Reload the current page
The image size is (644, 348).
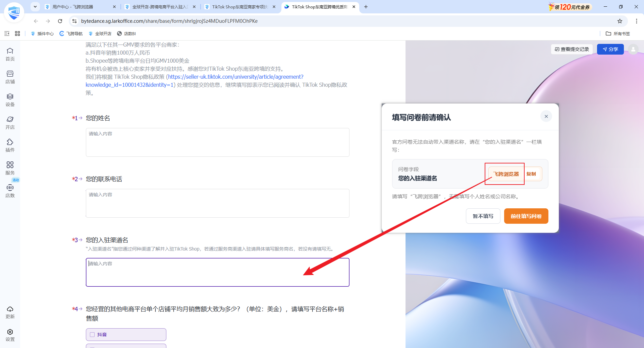tap(60, 21)
